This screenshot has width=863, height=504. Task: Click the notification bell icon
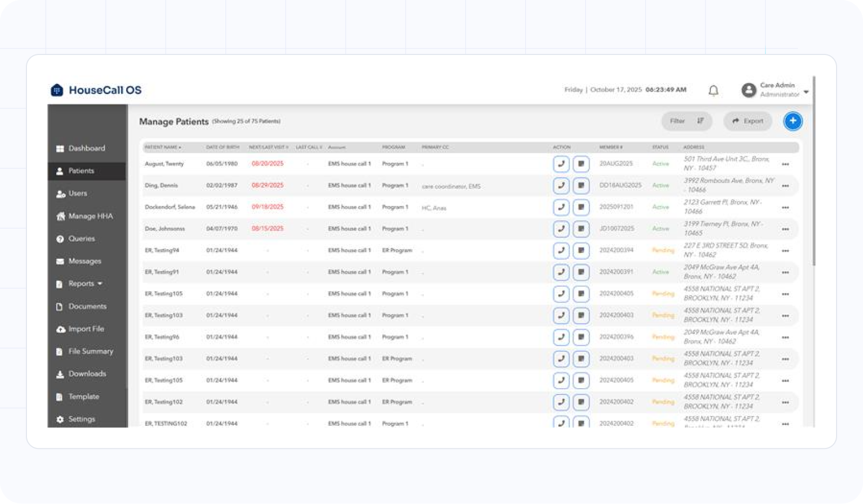(713, 91)
